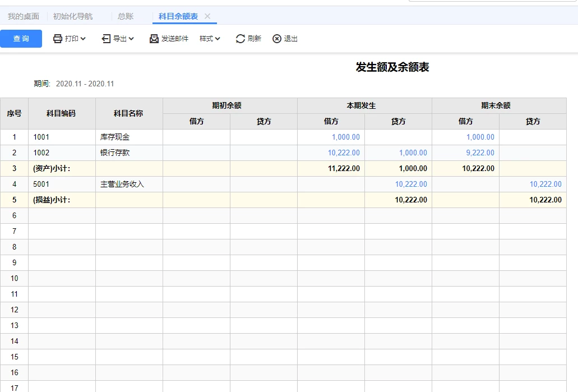Open 银行存款 debit amount 10,222.00 link
This screenshot has width=578, height=392.
[x=344, y=153]
